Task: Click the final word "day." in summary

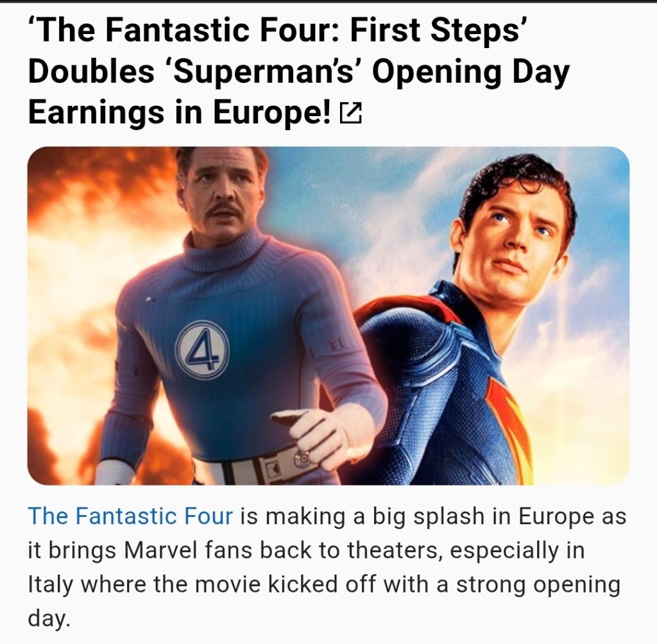Action: [x=47, y=619]
